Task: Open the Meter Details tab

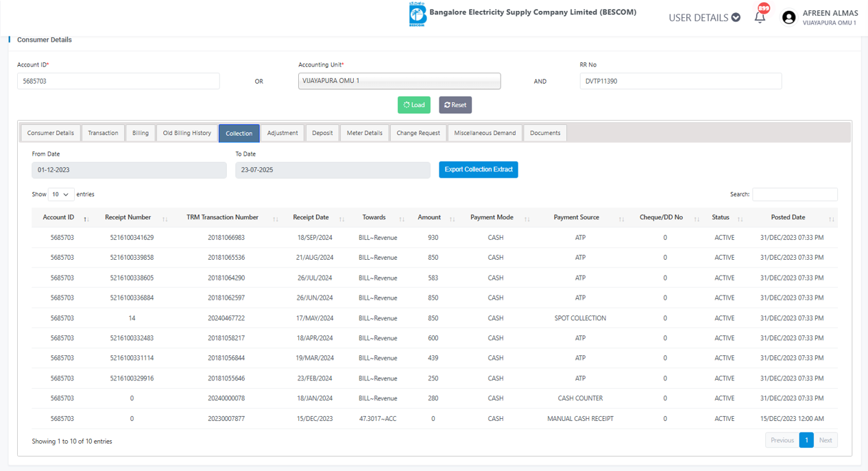Action: click(x=365, y=133)
